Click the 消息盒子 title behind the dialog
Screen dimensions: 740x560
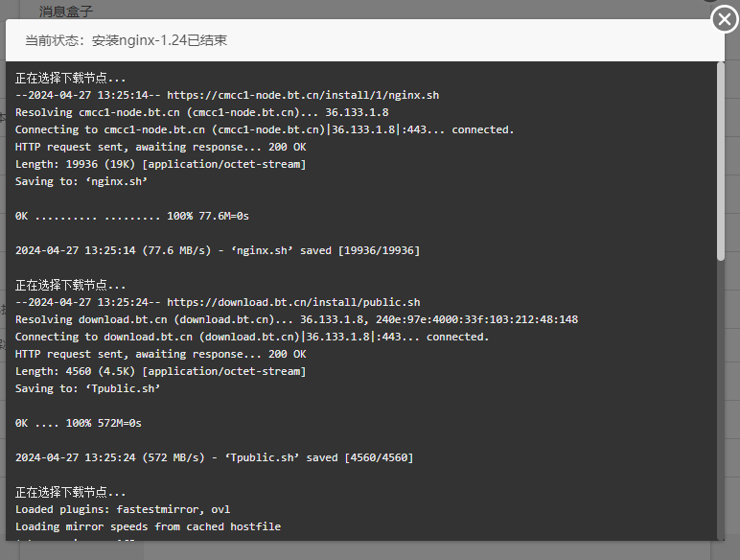click(x=66, y=12)
